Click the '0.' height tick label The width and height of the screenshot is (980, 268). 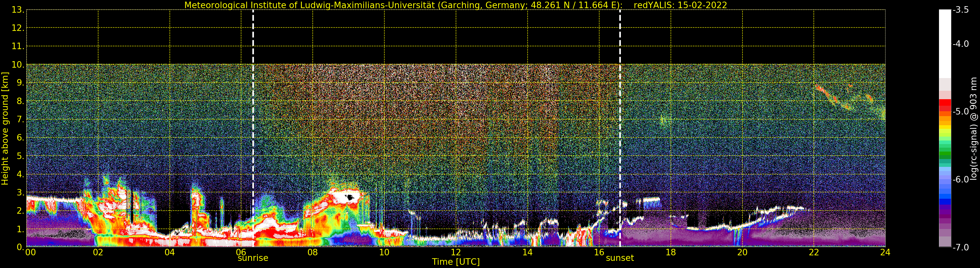click(21, 247)
